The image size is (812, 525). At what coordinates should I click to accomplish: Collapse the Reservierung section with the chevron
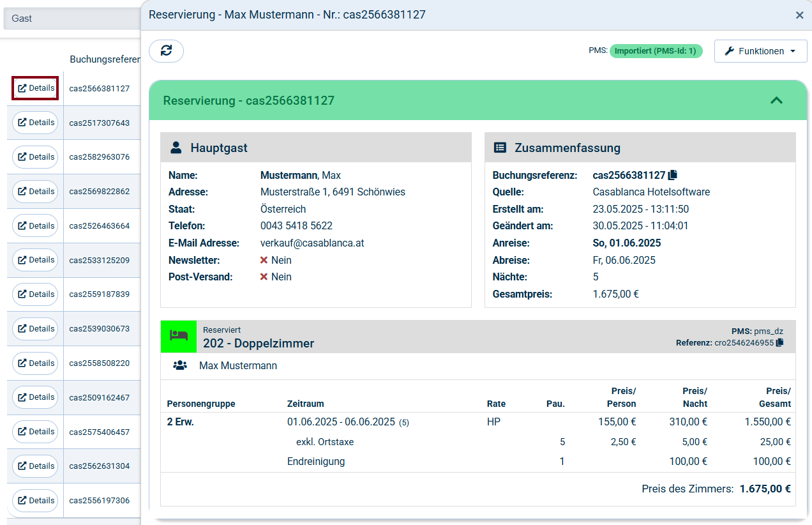click(776, 100)
